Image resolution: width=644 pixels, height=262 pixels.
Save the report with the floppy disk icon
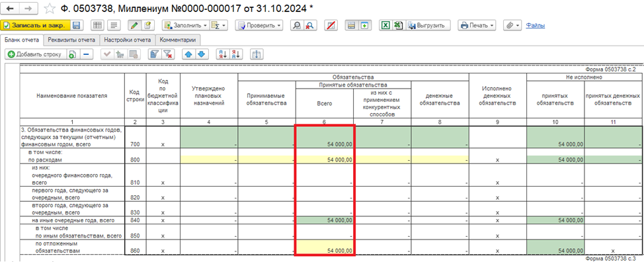tap(77, 25)
